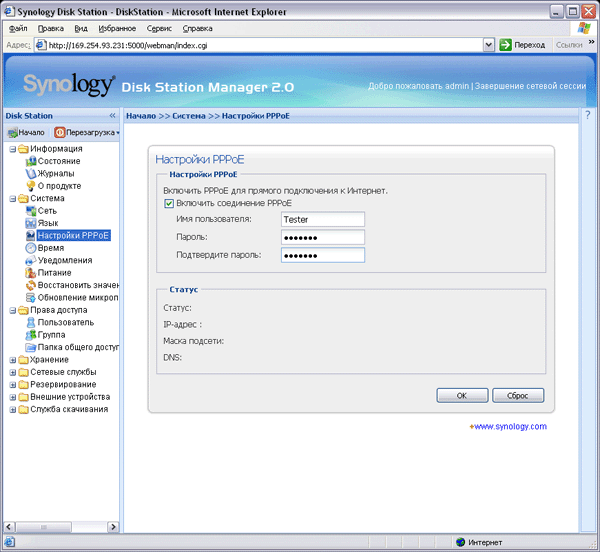Open the Вид menu
600x552 pixels.
coord(81,28)
